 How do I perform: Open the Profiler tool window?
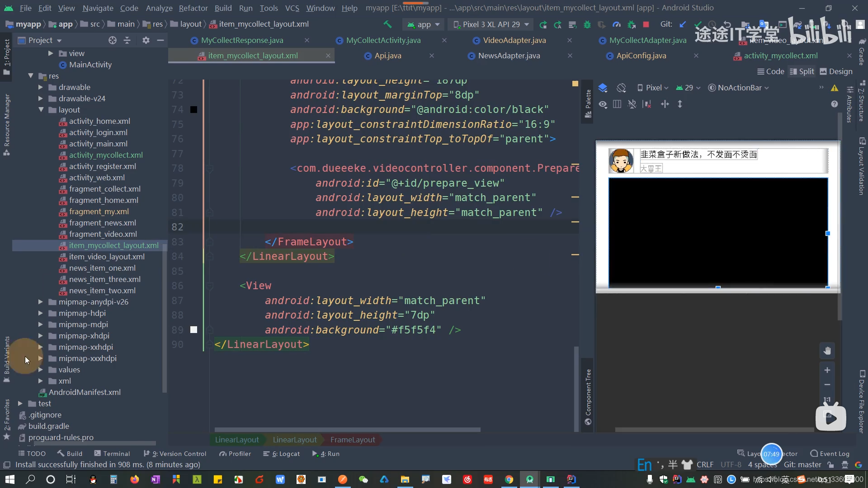[235, 454]
